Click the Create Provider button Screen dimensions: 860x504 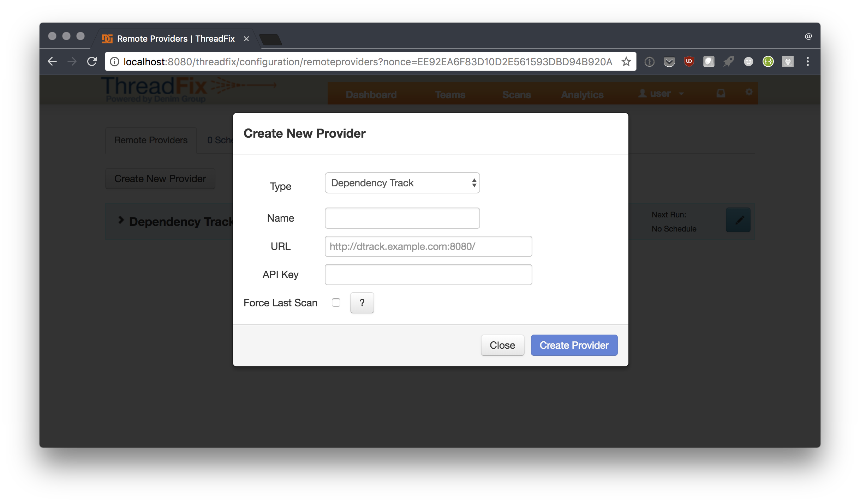point(574,344)
